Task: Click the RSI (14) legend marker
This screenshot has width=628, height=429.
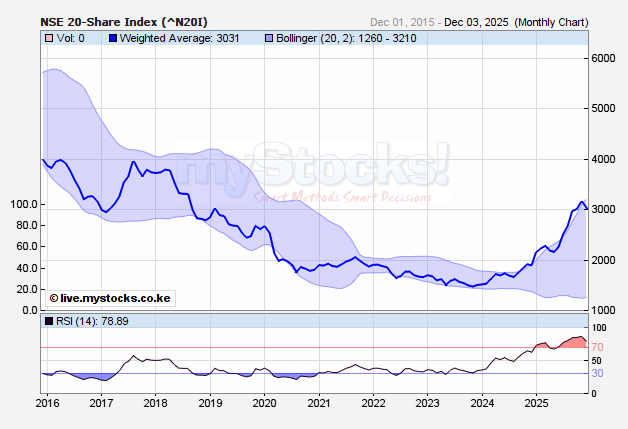Action: tap(49, 322)
